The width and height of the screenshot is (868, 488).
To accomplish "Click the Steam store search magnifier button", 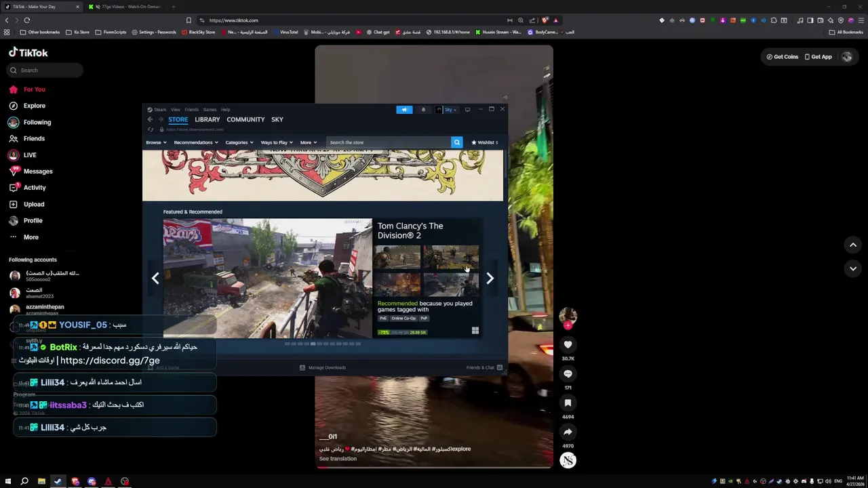I will pos(456,142).
